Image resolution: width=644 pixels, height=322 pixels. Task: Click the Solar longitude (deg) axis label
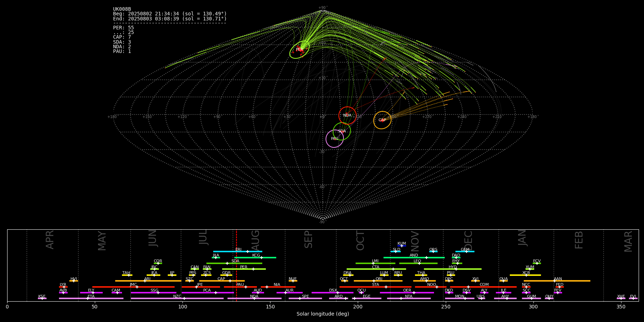point(323,314)
